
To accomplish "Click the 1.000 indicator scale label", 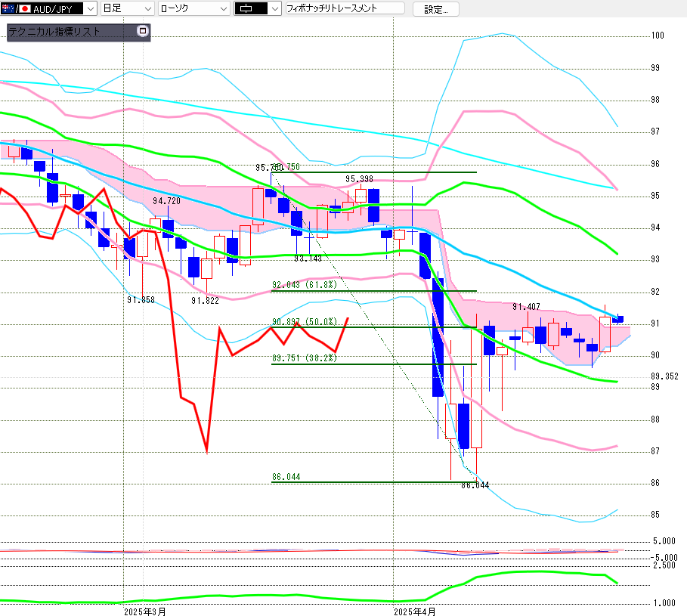I will click(664, 603).
